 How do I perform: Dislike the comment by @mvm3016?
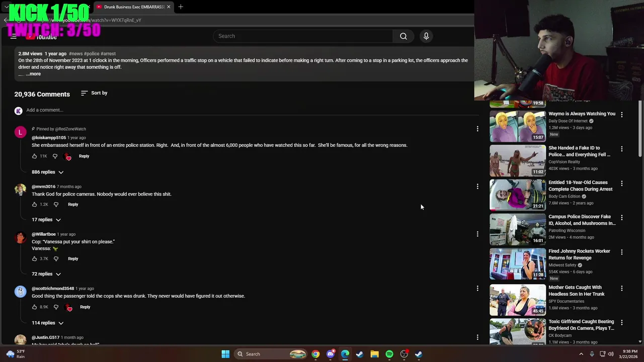pyautogui.click(x=56, y=205)
